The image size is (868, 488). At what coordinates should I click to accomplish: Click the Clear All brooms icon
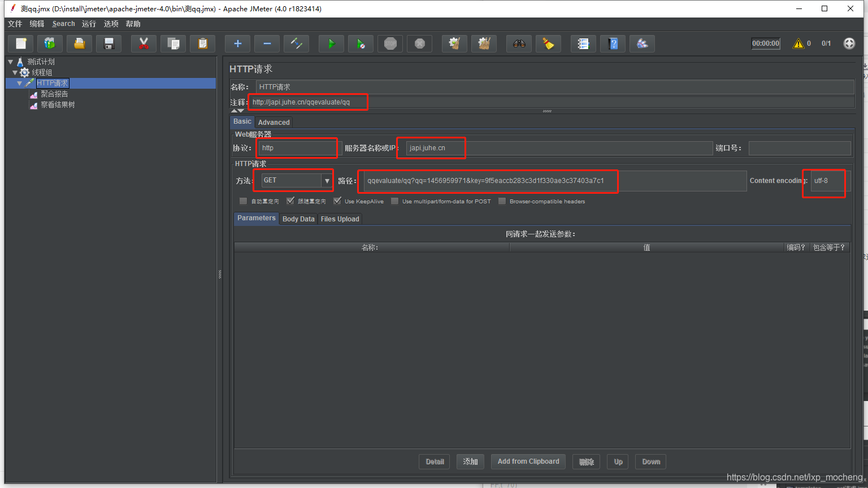484,43
